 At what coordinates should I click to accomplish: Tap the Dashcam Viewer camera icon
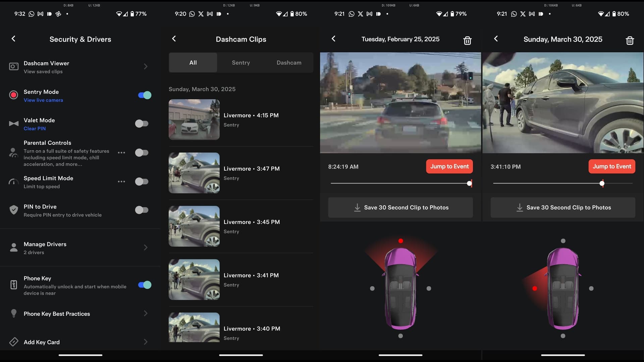pyautogui.click(x=14, y=66)
